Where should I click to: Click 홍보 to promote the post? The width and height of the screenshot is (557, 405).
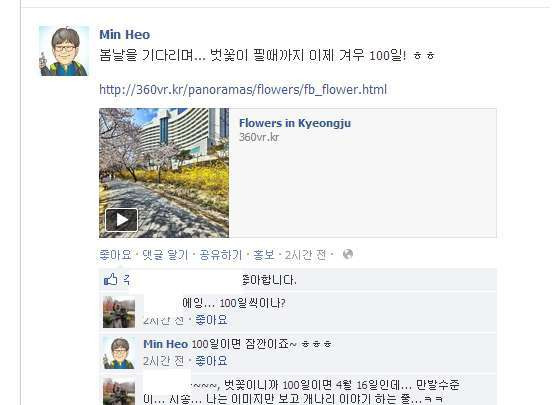(x=264, y=255)
